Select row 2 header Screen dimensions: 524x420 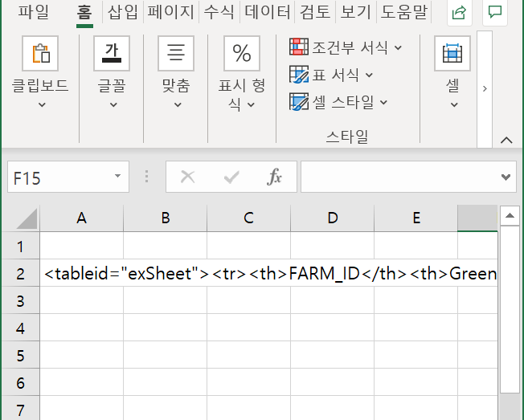pos(21,274)
